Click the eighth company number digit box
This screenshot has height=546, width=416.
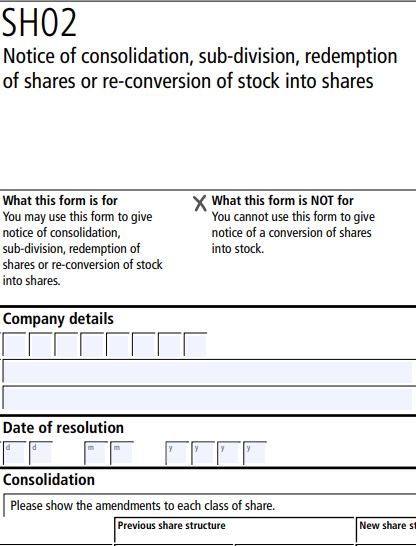coord(195,344)
